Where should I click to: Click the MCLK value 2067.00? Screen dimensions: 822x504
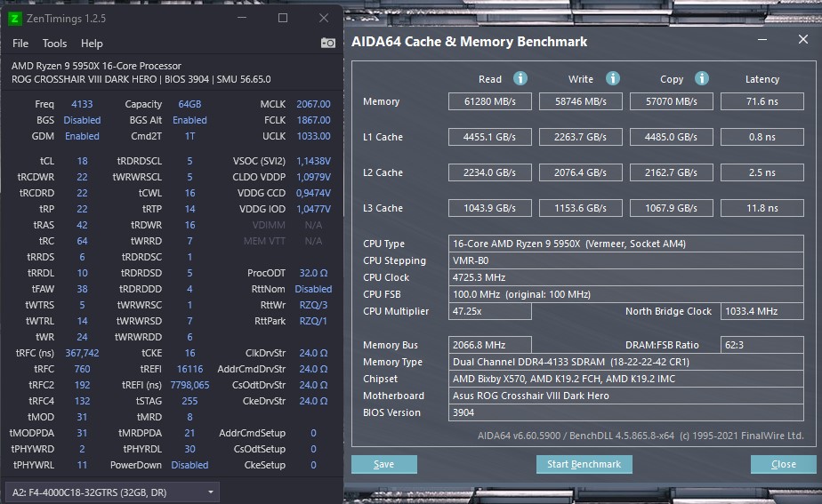[313, 104]
